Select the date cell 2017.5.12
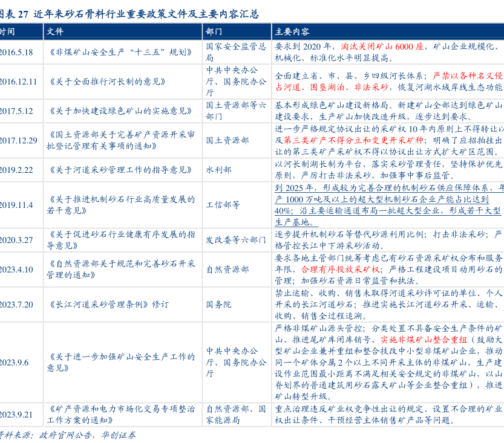 tap(16, 111)
